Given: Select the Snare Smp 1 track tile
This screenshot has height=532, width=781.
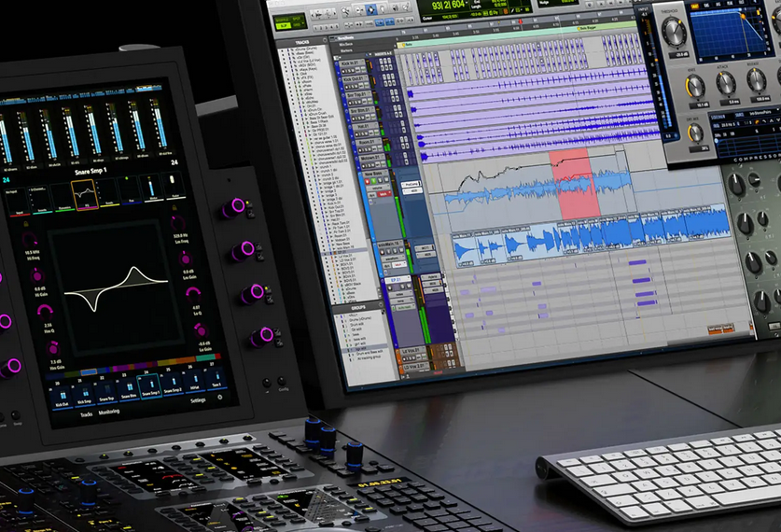Looking at the screenshot, I should [x=149, y=386].
